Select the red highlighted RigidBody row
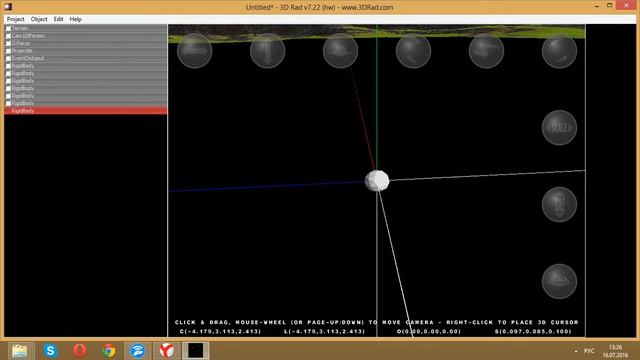 (x=86, y=111)
